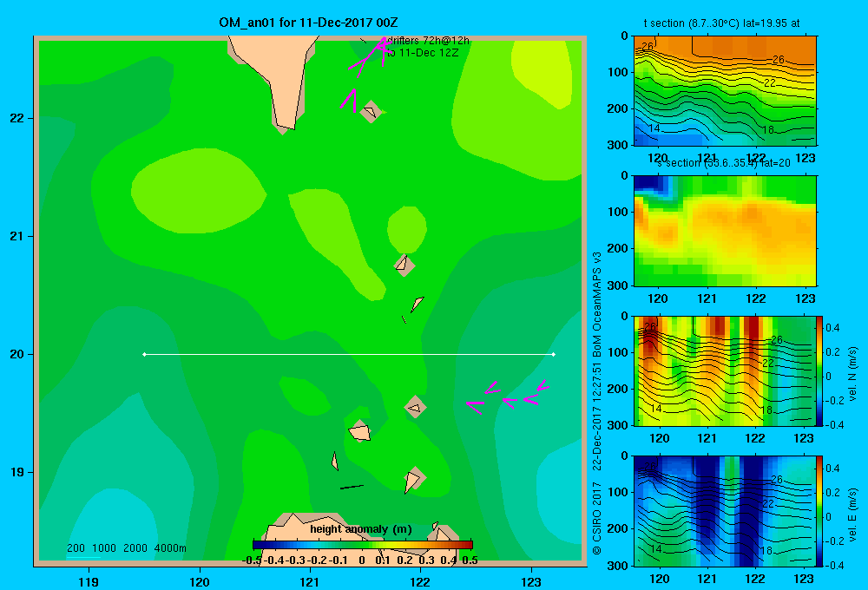Screen dimensions: 868x590
Task: Click the "0.5" end tick of height anomaly scale
Action: (x=470, y=560)
